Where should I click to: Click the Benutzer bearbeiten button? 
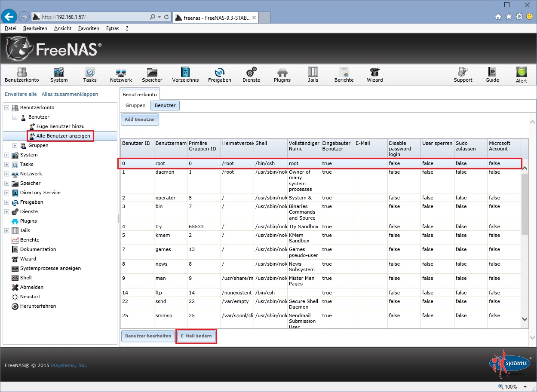(x=148, y=336)
